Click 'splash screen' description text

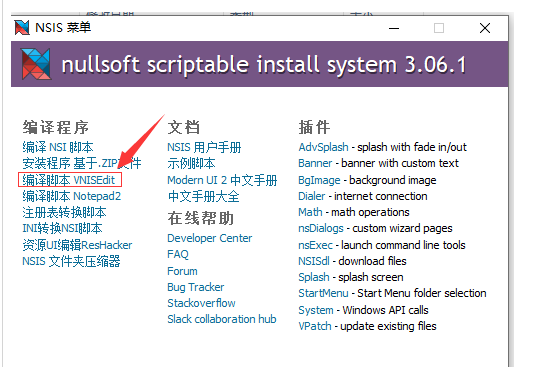click(x=371, y=277)
